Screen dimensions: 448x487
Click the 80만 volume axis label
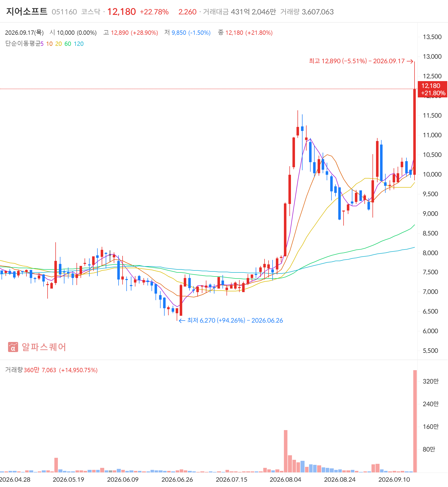(x=429, y=449)
